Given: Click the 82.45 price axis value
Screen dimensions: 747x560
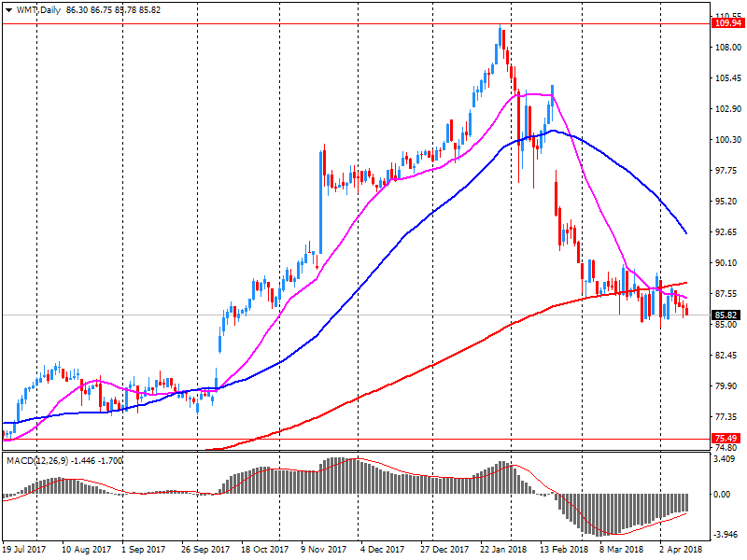Looking at the screenshot, I should pos(726,356).
